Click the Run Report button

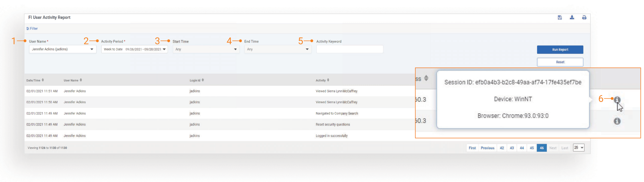point(560,50)
